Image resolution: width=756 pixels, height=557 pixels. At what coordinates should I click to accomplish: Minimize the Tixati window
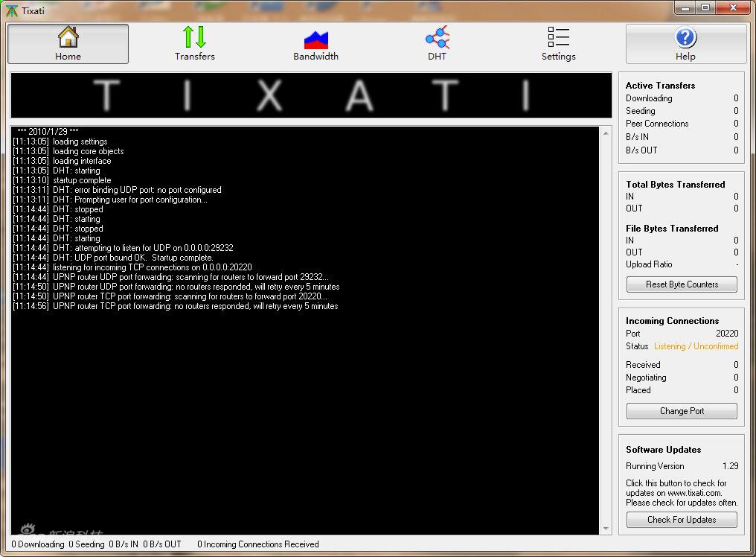click(686, 7)
